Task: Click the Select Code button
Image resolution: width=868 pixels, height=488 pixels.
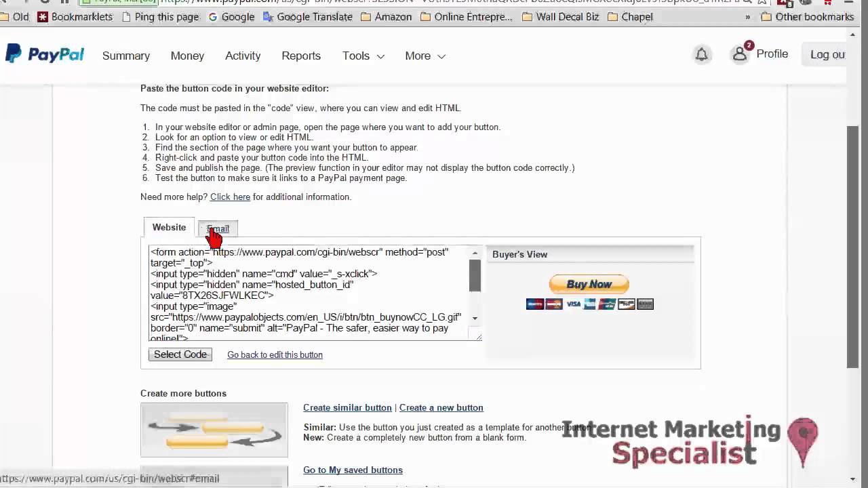Action: pyautogui.click(x=180, y=354)
